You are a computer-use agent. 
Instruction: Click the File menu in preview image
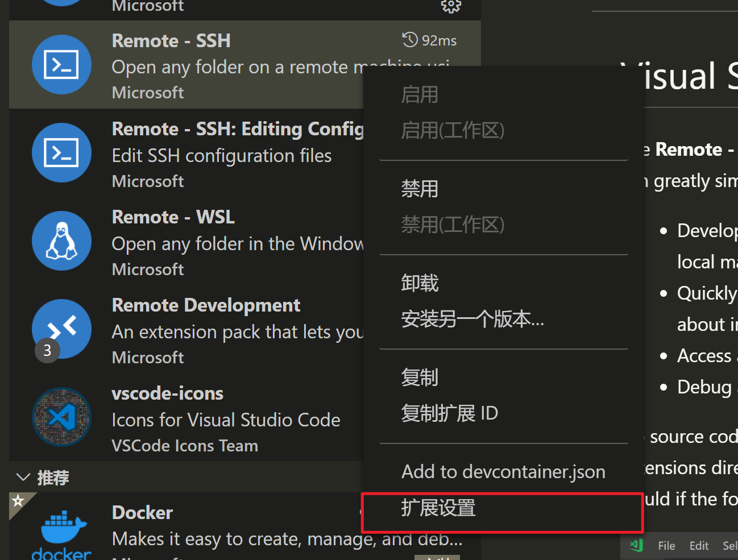(666, 546)
